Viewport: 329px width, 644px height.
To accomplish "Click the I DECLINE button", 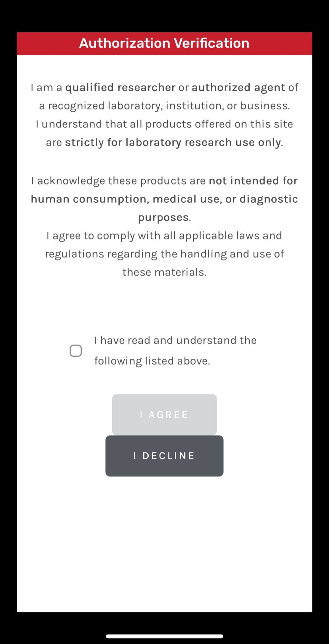I will click(x=164, y=456).
